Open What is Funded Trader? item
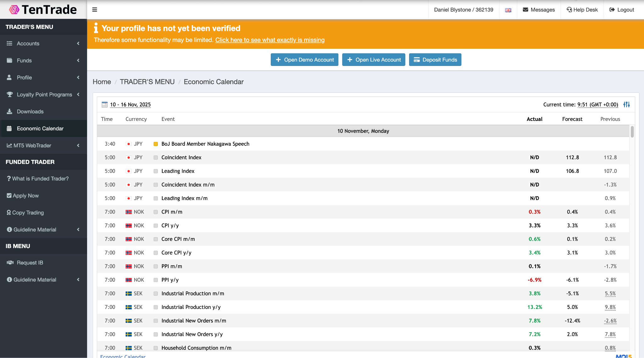This screenshot has height=358, width=644. point(43,178)
